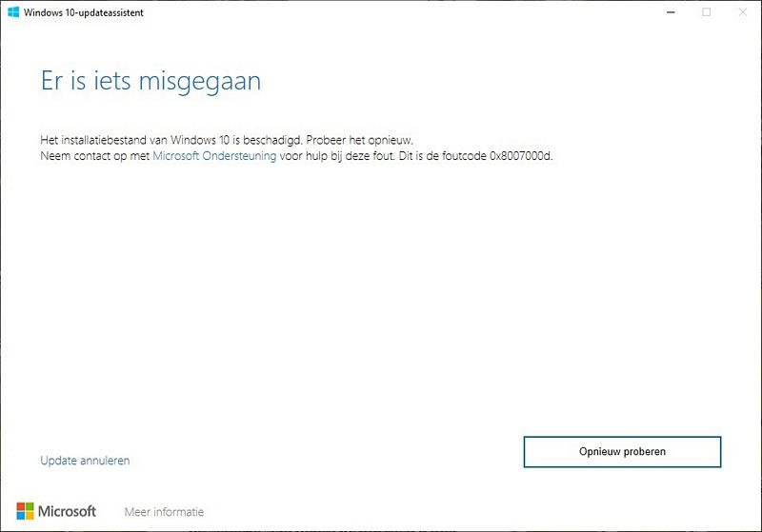The image size is (762, 532).
Task: Click the error code 0x8007000d text
Action: pyautogui.click(x=520, y=156)
